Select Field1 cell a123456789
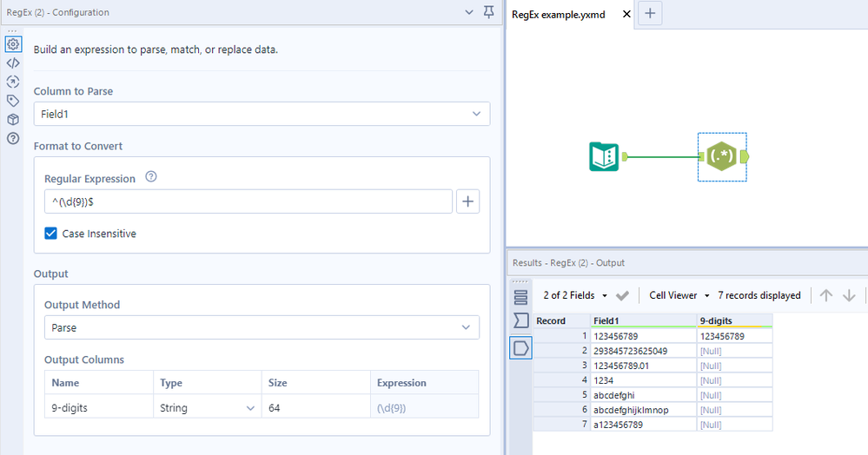 (644, 425)
